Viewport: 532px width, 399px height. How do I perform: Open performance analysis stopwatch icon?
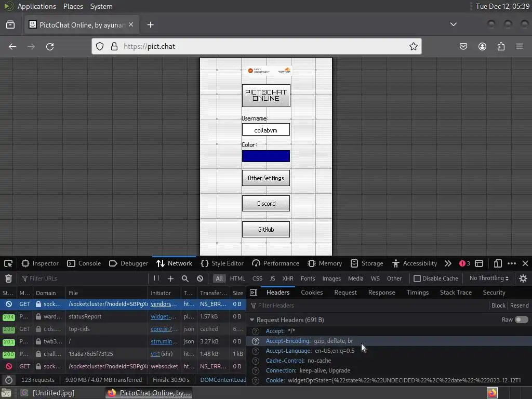point(9,380)
